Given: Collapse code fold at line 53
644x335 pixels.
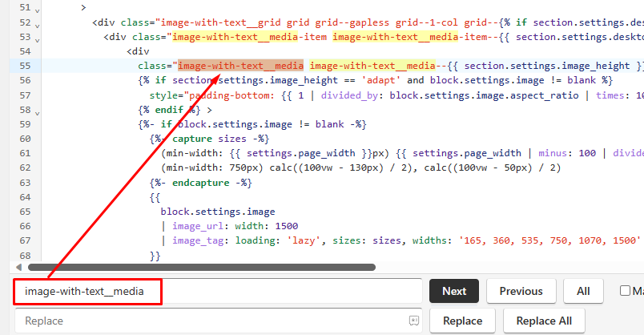Looking at the screenshot, I should click(38, 40).
